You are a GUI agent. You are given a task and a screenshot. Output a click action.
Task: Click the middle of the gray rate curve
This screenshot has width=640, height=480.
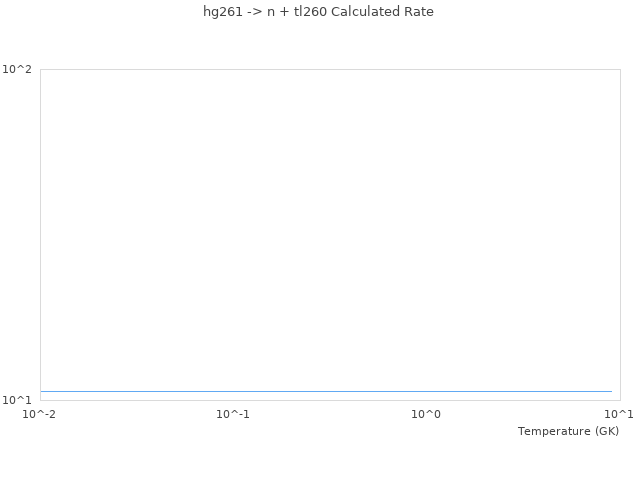pos(326,391)
